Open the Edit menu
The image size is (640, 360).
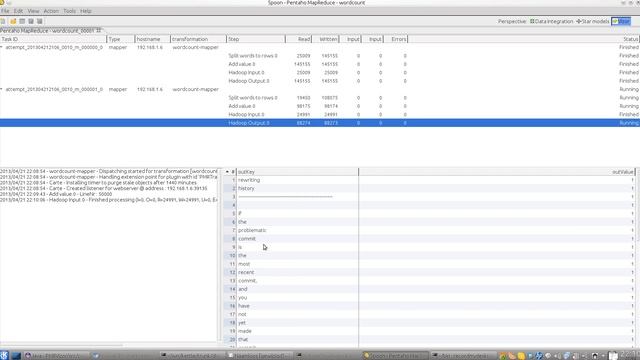(18, 11)
